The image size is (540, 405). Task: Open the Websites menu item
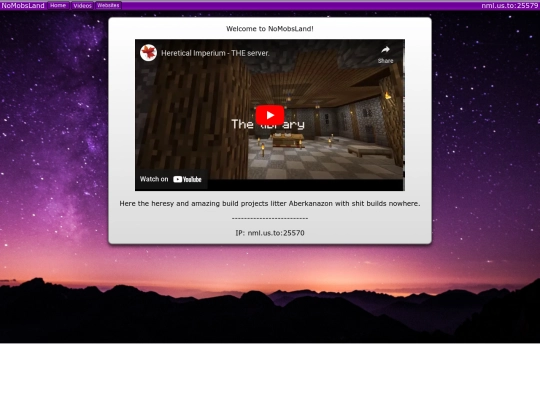[x=108, y=6]
